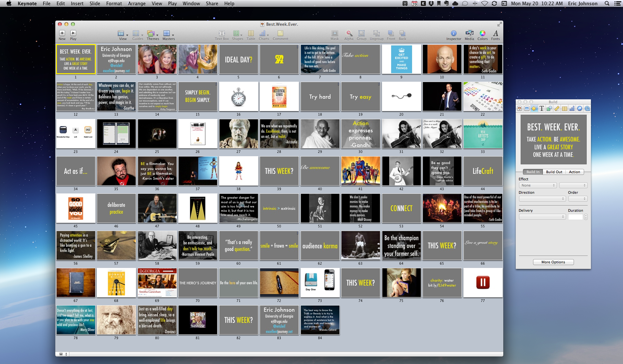Open the Media browser icon

click(469, 33)
